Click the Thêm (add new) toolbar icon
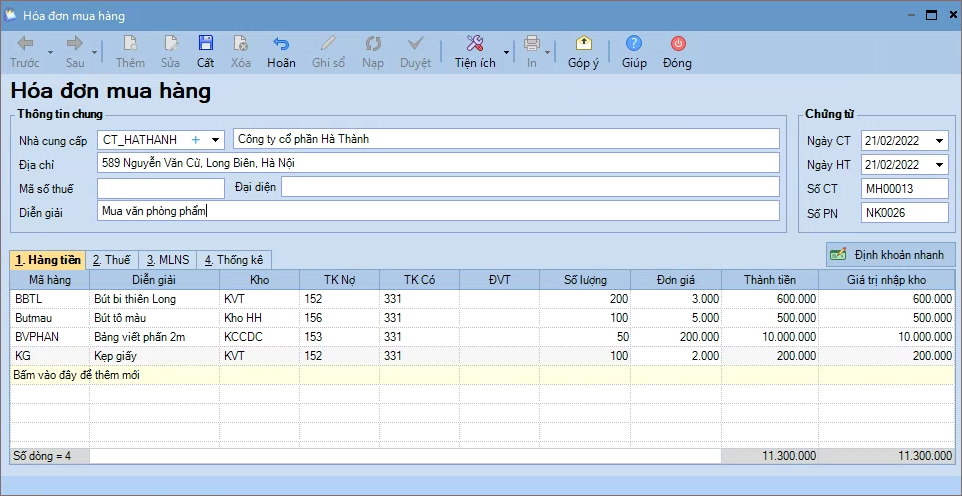This screenshot has height=496, width=962. (x=130, y=43)
